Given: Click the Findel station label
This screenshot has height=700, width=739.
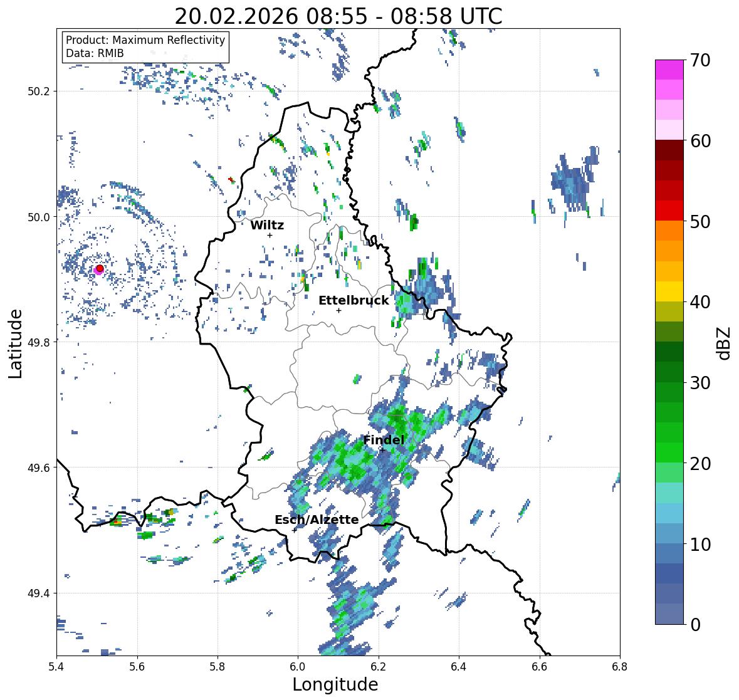Looking at the screenshot, I should [384, 440].
